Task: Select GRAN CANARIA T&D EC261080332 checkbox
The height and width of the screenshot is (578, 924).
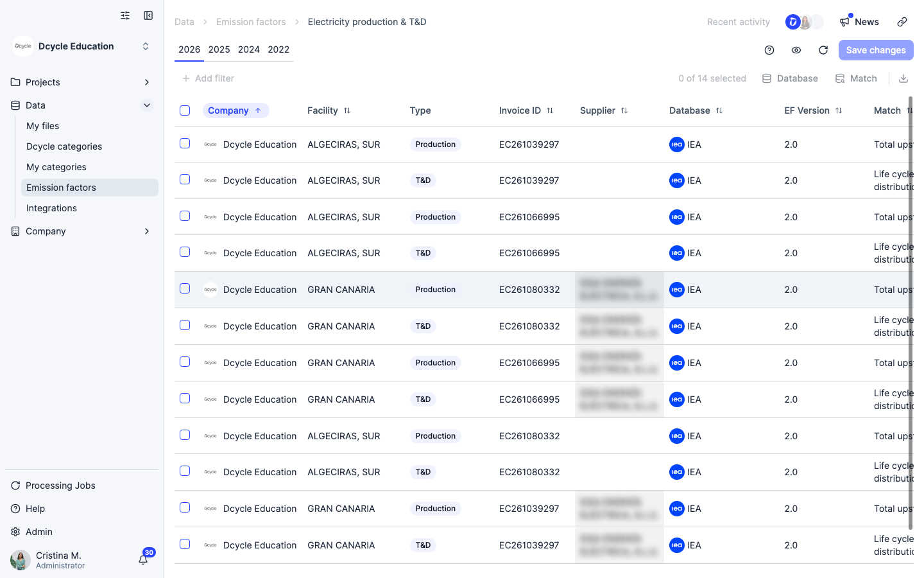Action: click(185, 325)
